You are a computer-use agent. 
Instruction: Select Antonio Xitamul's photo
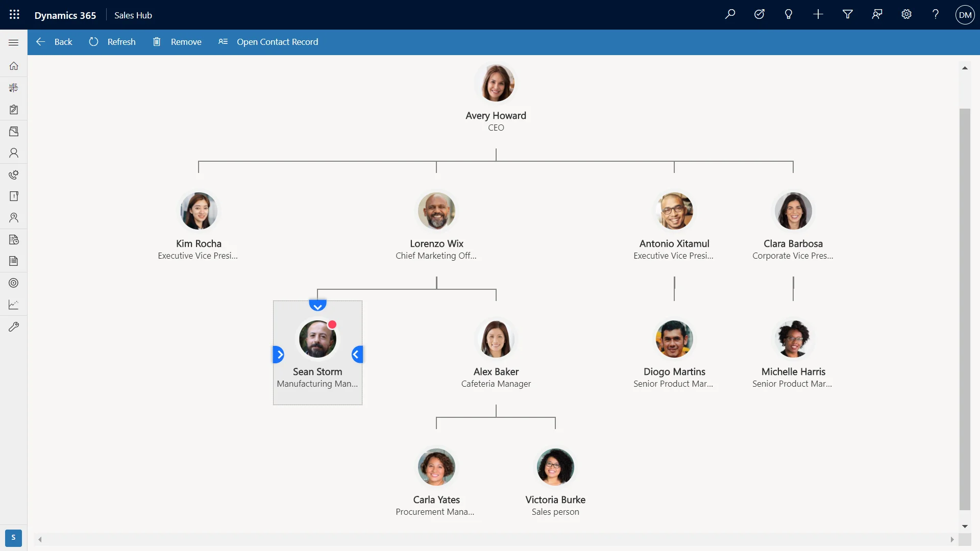(x=674, y=211)
